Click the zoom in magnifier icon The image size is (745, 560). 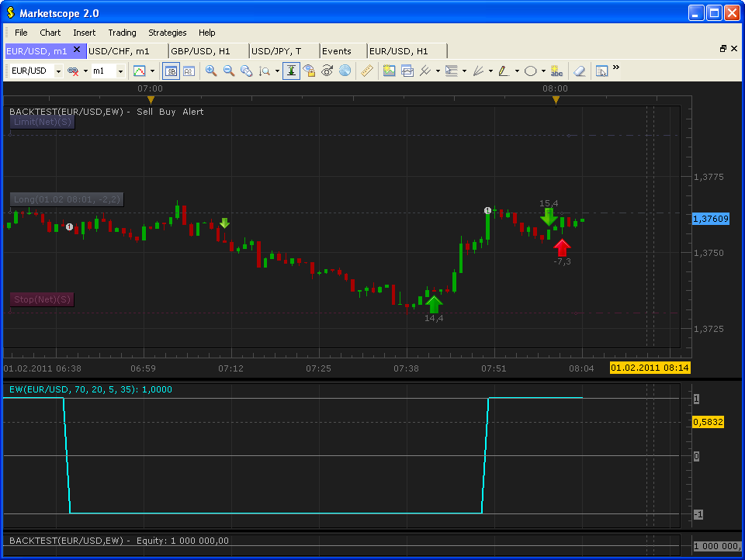[211, 71]
